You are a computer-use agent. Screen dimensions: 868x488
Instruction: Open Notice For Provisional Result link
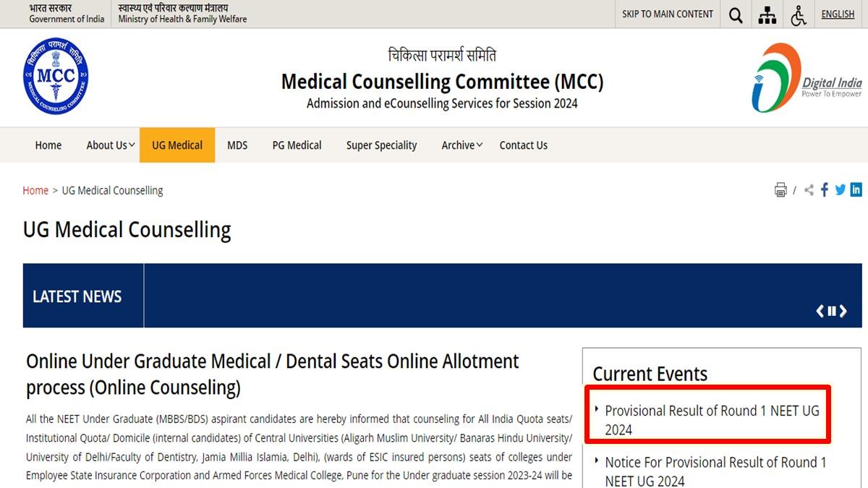715,471
